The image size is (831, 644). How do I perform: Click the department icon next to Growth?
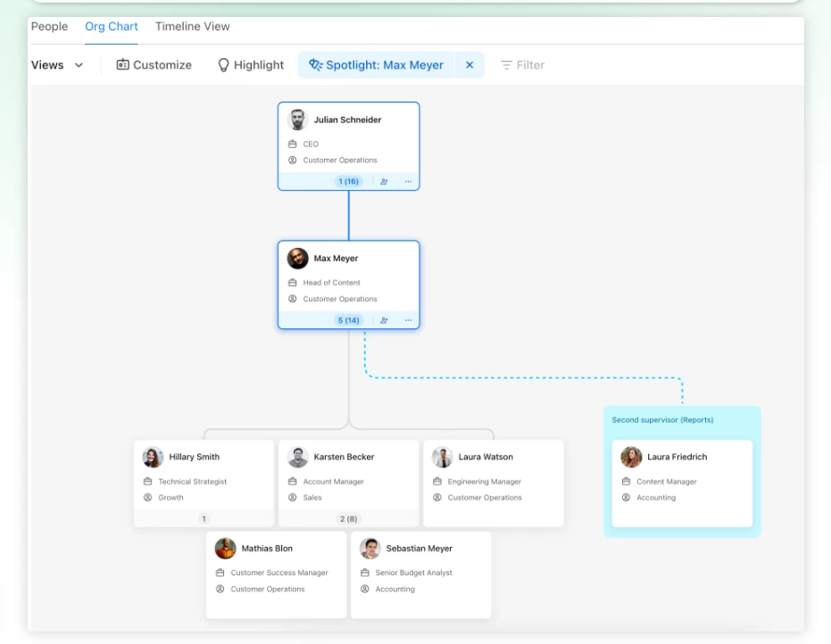(x=148, y=498)
